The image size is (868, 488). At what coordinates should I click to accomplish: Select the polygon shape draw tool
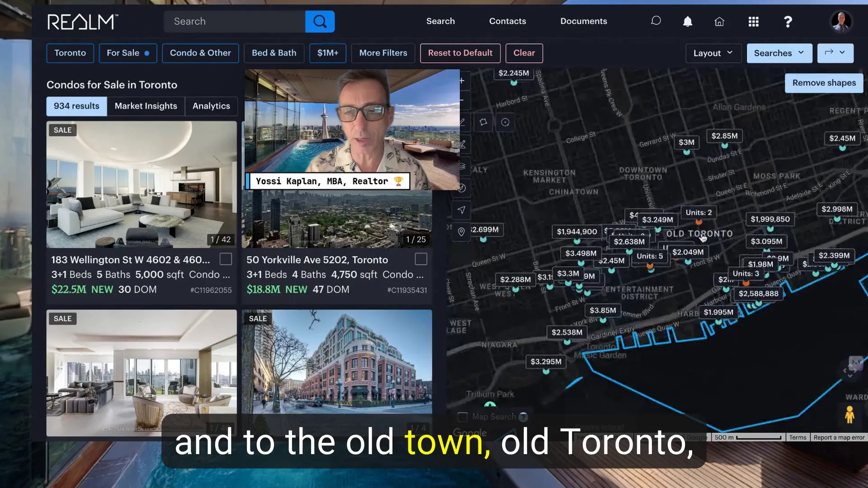483,122
